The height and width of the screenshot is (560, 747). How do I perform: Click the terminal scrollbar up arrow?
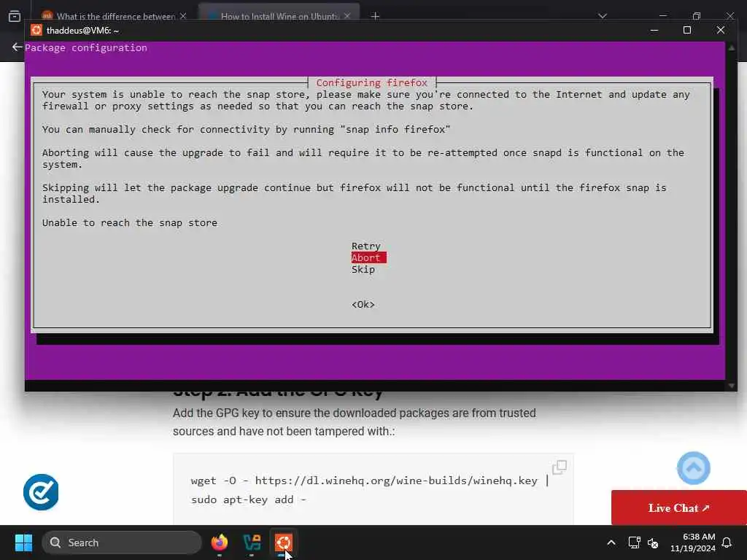[x=732, y=47]
